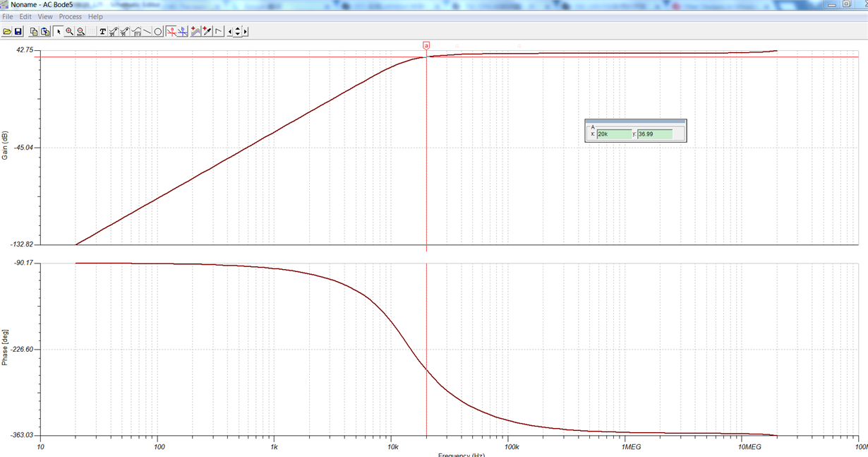Screen dimensions: 868x457
Task: Click the legend tool icon
Action: click(x=136, y=32)
